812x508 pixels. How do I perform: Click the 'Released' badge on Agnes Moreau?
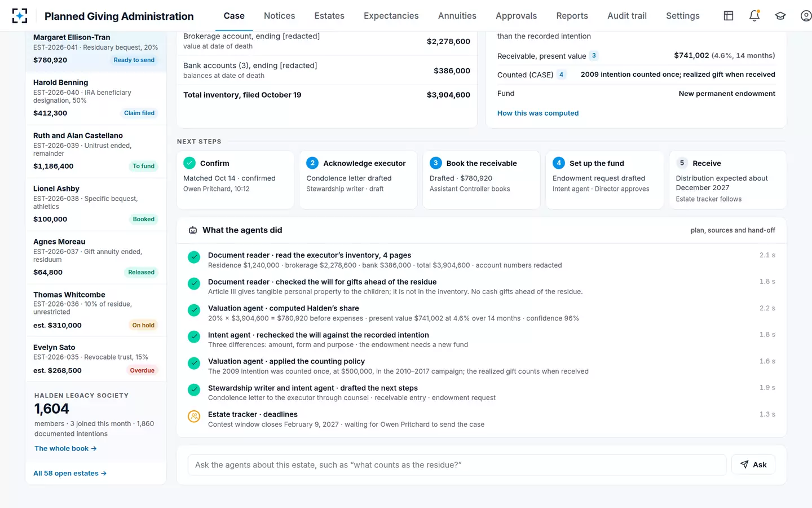[x=141, y=272]
